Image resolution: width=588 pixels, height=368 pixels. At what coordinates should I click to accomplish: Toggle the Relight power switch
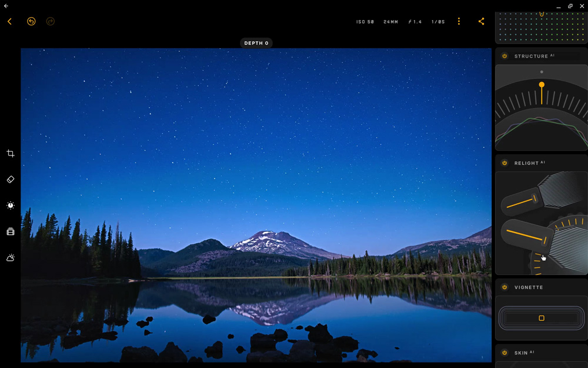pos(505,163)
